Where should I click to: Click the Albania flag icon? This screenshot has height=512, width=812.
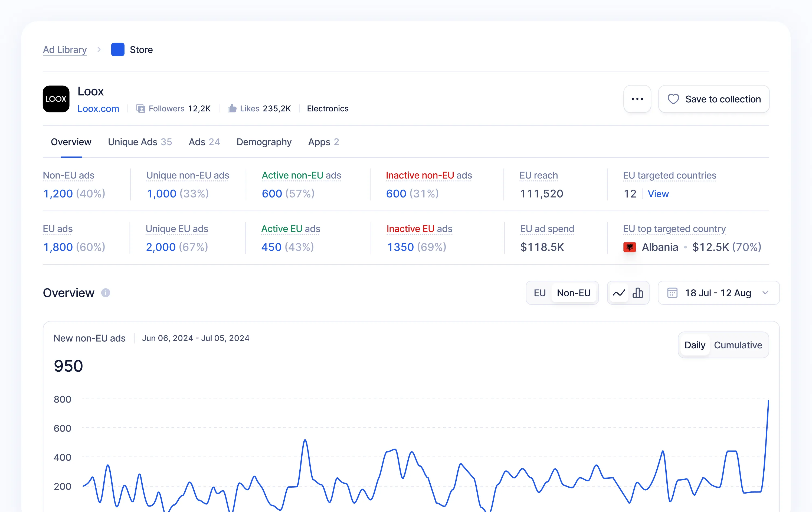[630, 247]
